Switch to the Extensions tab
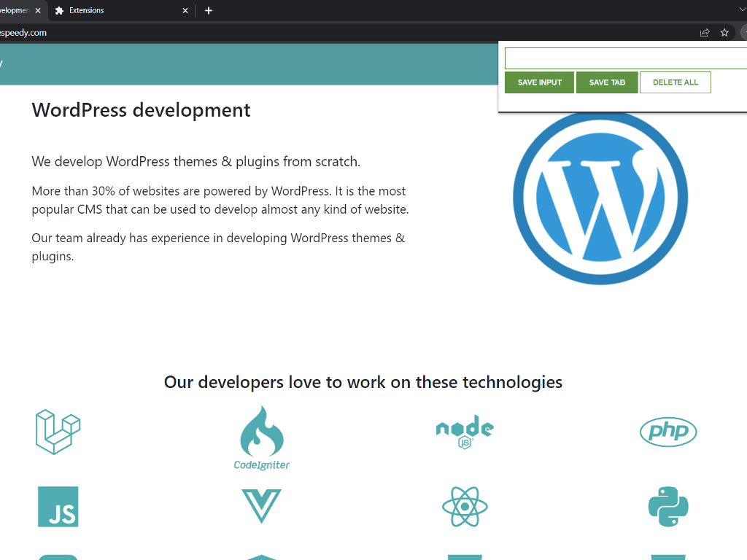Image resolution: width=747 pixels, height=560 pixels. 122,10
